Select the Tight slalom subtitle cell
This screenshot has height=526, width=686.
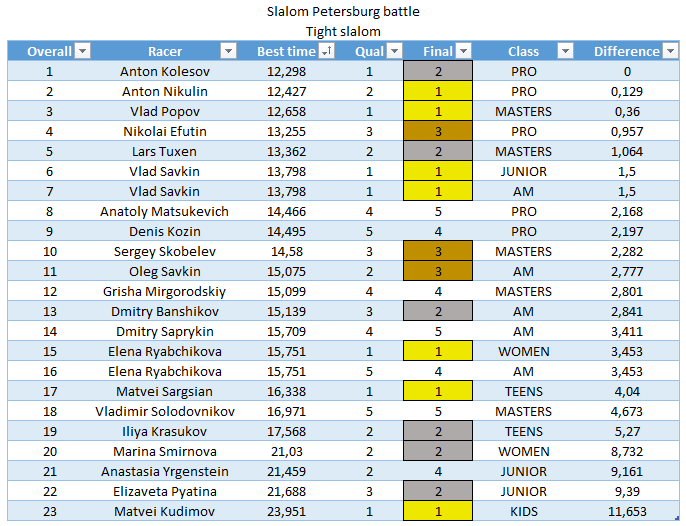pyautogui.click(x=343, y=31)
